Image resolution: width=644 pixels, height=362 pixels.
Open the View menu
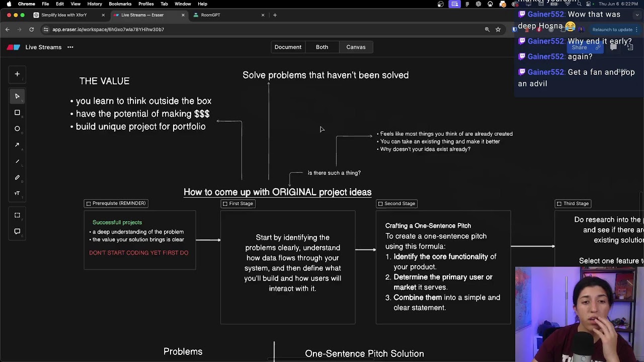[x=75, y=4]
